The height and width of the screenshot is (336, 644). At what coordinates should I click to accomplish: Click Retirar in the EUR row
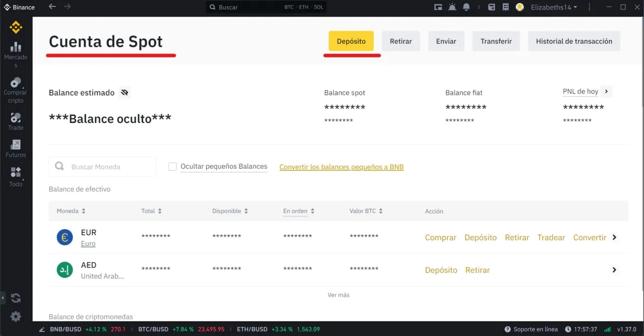[517, 237]
